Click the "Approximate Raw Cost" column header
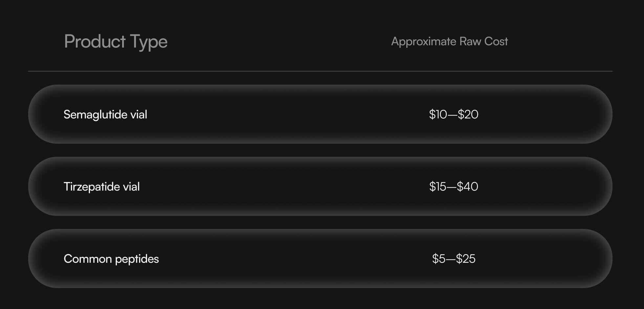This screenshot has height=309, width=644. pos(449,42)
